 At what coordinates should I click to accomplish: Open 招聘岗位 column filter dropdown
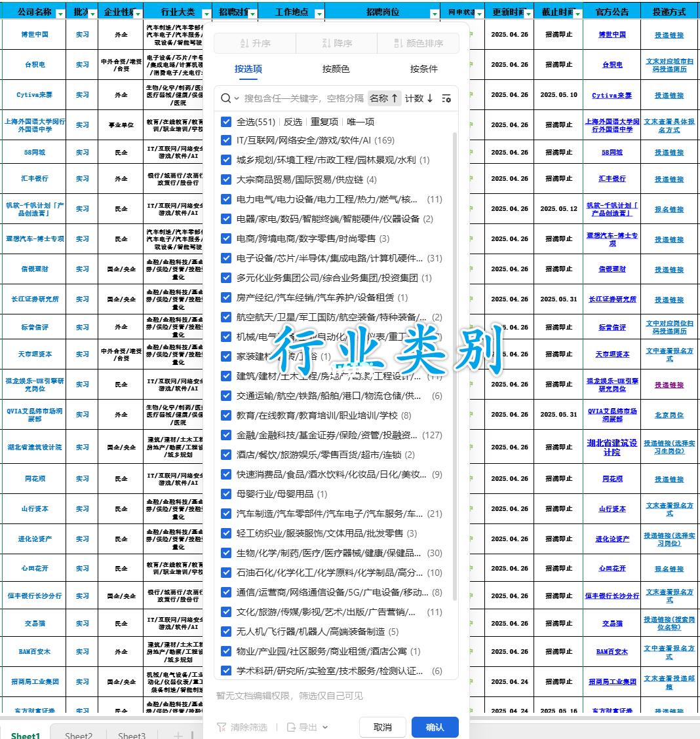tap(435, 14)
